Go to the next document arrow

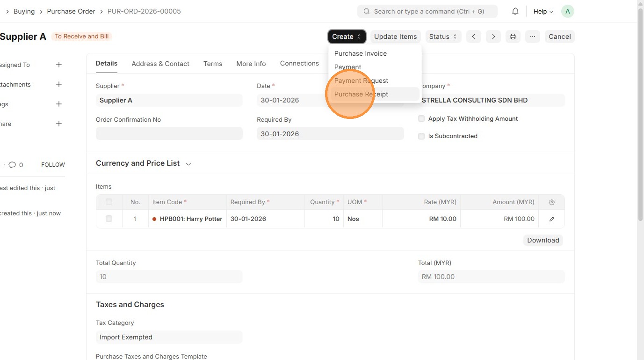493,37
